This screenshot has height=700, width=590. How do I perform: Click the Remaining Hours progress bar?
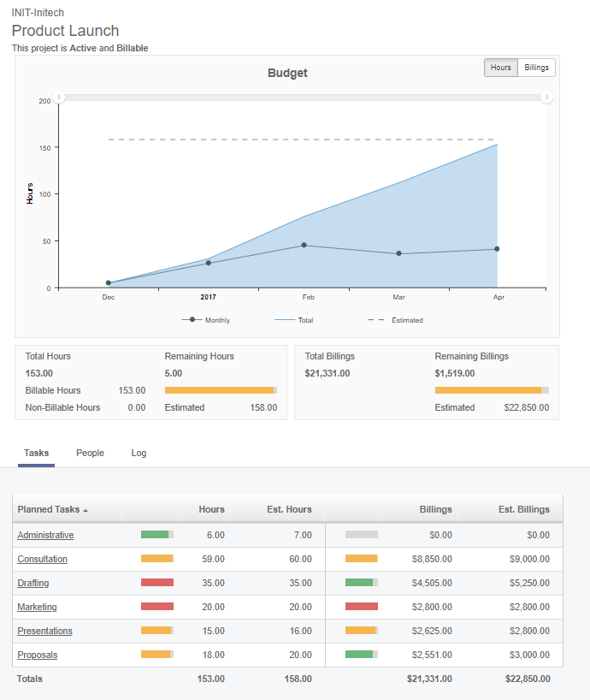click(x=221, y=390)
